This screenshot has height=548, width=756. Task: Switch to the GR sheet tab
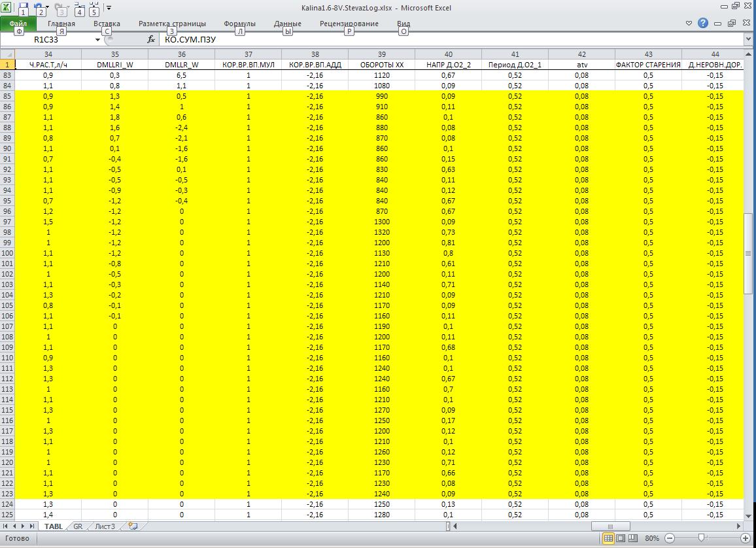pyautogui.click(x=78, y=526)
